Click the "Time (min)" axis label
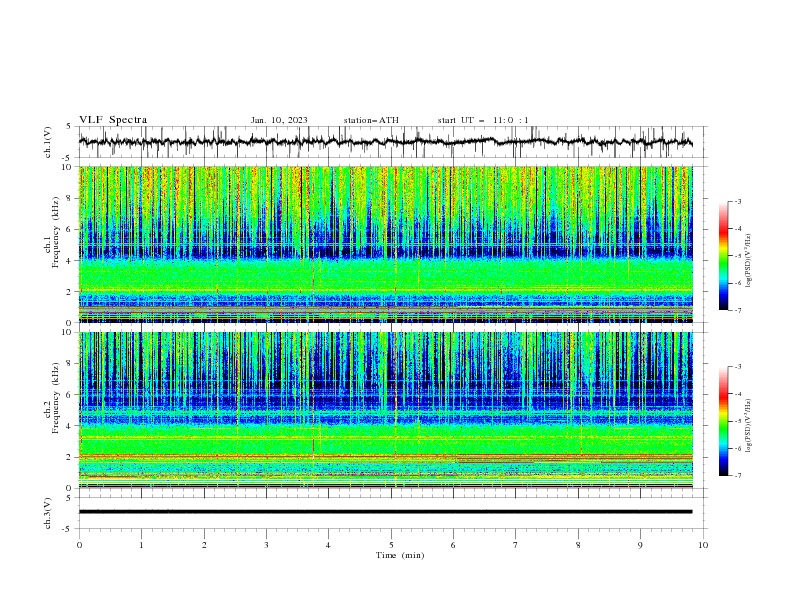792x612 pixels. pyautogui.click(x=400, y=555)
